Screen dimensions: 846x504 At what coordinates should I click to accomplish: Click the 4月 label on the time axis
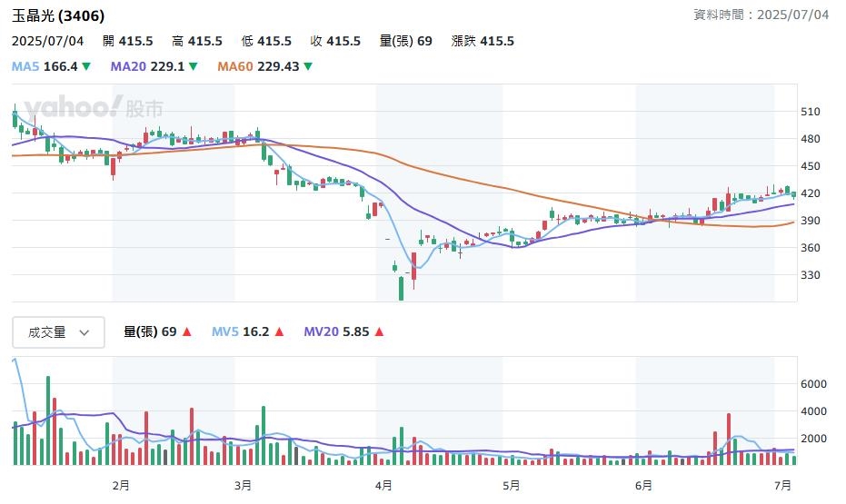pos(383,485)
